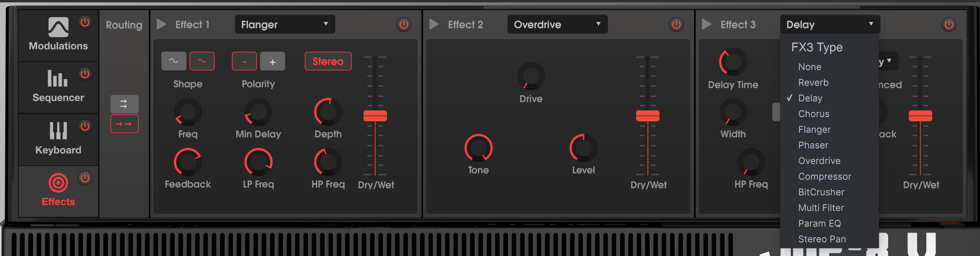Click the flanger Depth knob

pos(328,112)
